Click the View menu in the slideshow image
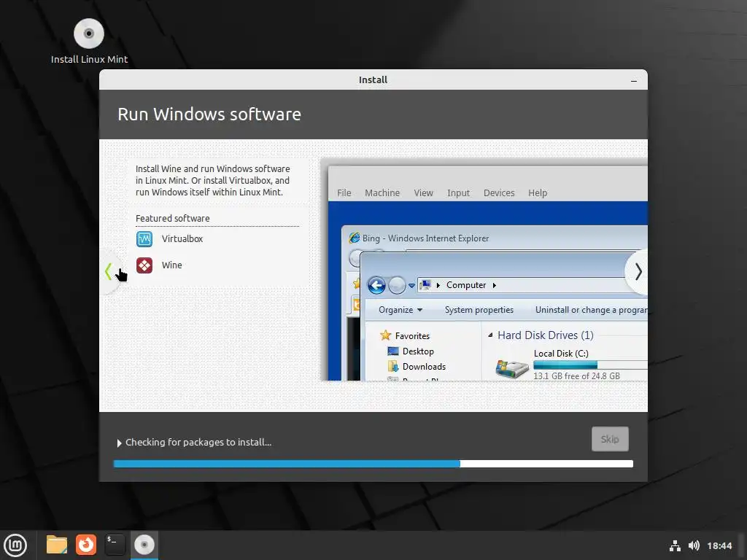Viewport: 747px width, 560px height. 424,192
